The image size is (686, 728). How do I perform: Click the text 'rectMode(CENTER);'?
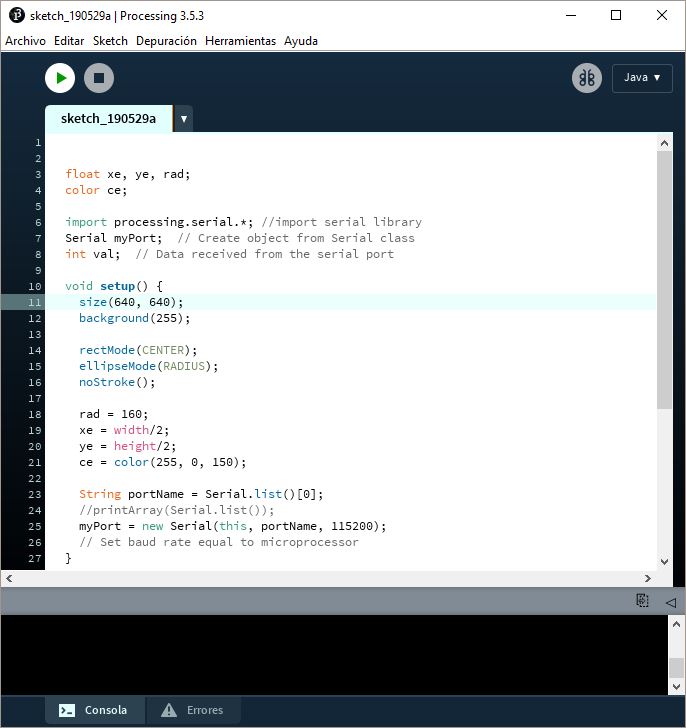[x=138, y=350]
